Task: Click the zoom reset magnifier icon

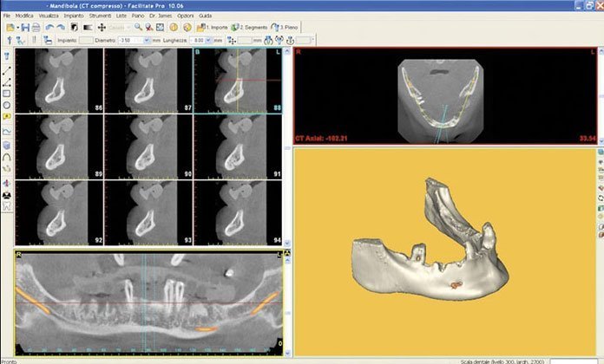Action: click(149, 28)
